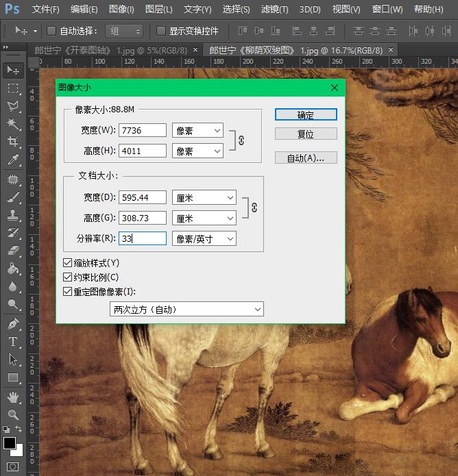Click 确定 button in Image Size dialog
Viewport: 458px width, 476px height.
coord(306,115)
